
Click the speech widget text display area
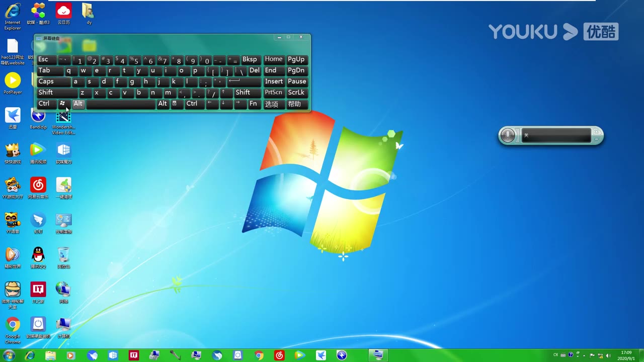click(556, 135)
